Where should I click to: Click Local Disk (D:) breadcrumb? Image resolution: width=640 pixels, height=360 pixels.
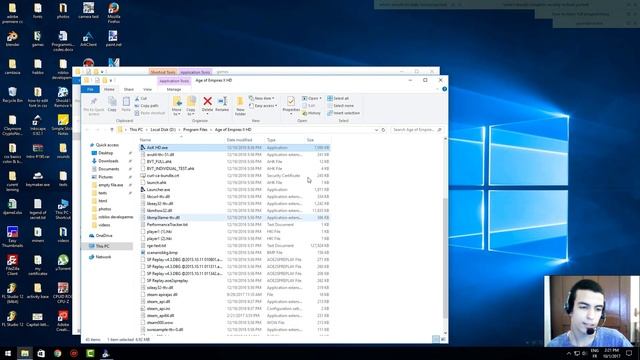coord(163,130)
